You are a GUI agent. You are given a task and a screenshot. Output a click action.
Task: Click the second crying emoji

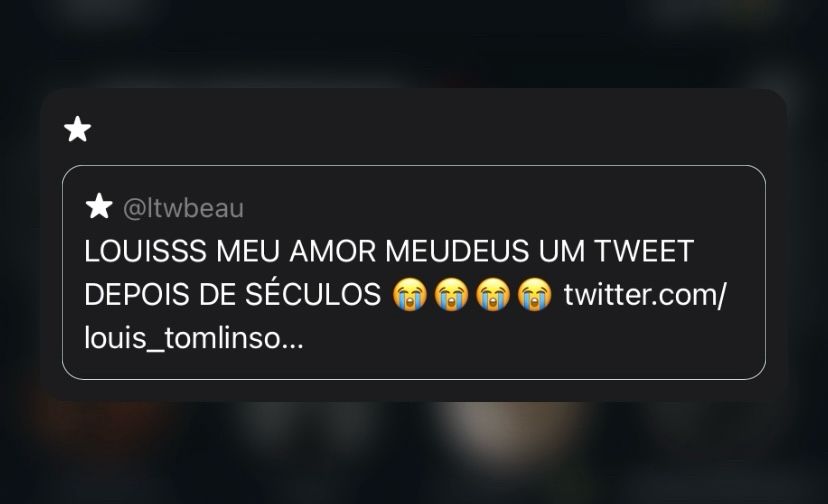(451, 294)
